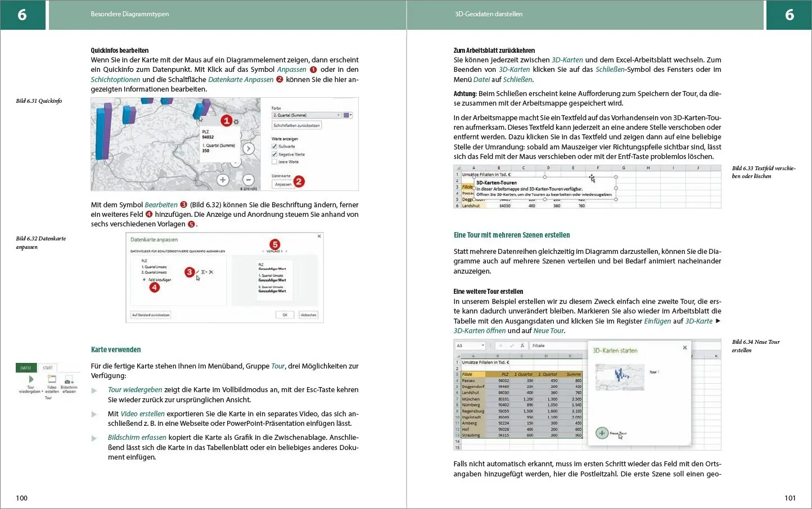Click the plus icon beside Feld hinzufügen
Viewport: 812px width, 509px height.
144,280
